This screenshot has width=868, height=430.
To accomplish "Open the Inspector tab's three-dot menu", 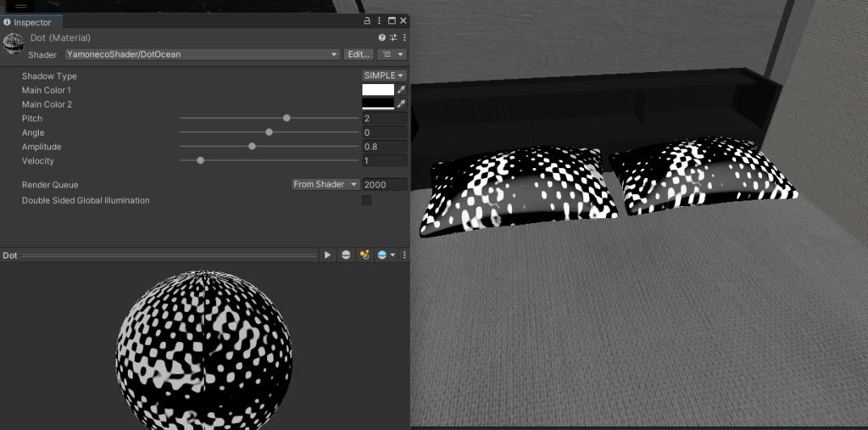I will [379, 21].
